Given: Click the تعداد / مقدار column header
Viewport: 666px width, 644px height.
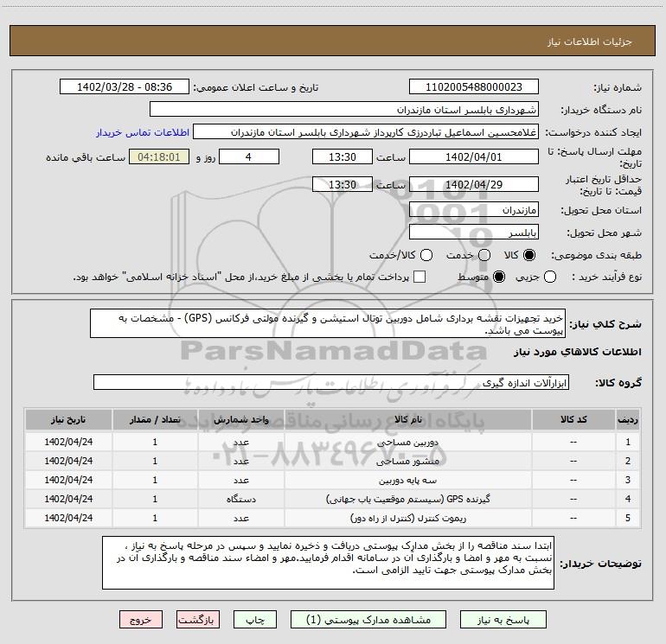Looking at the screenshot, I should [155, 419].
